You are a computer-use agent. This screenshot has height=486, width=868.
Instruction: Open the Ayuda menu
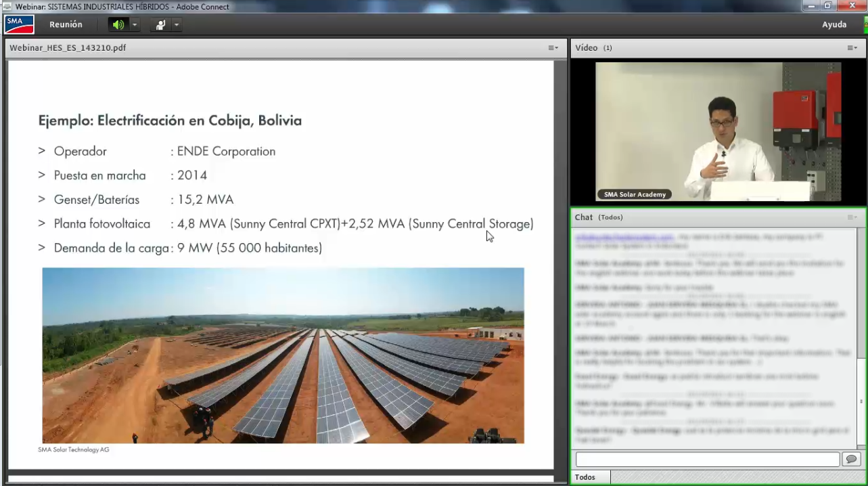[x=834, y=24]
